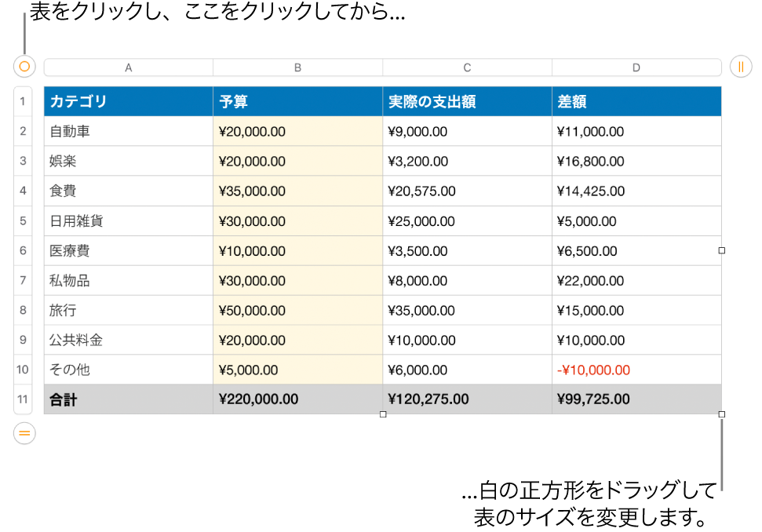Click the 自動車 category cell
The height and width of the screenshot is (532, 762).
[128, 130]
